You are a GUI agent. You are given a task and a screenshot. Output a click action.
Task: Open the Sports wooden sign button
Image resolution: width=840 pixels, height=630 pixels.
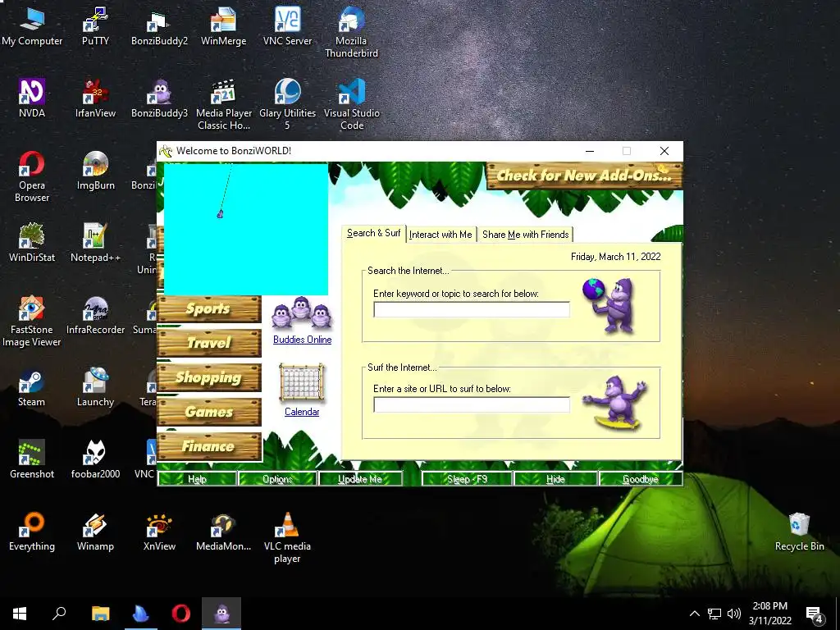209,309
